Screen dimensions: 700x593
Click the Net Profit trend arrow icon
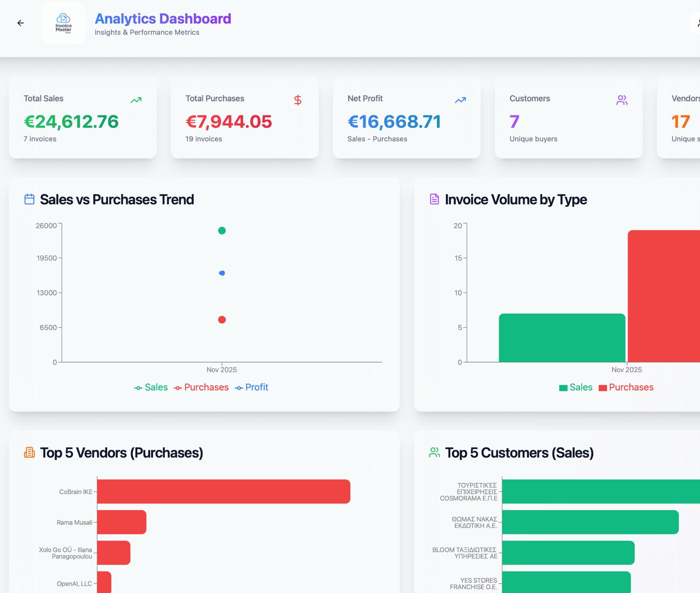click(460, 100)
